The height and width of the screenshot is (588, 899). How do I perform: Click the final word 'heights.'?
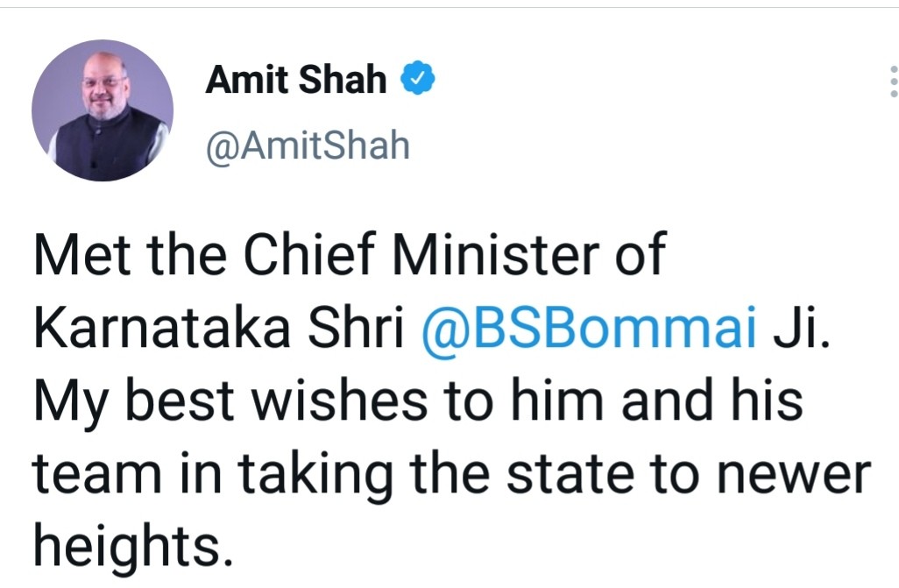click(x=133, y=547)
